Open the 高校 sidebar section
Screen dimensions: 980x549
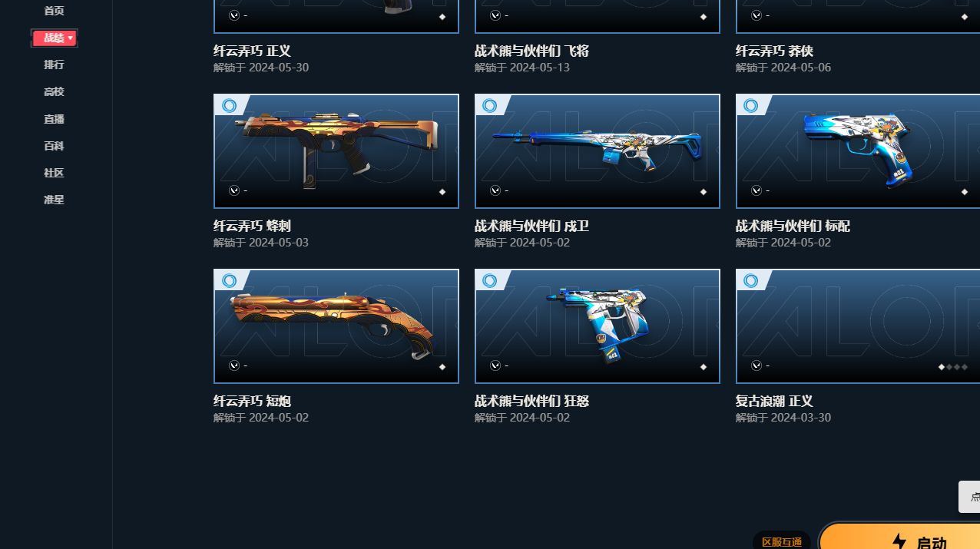click(54, 91)
